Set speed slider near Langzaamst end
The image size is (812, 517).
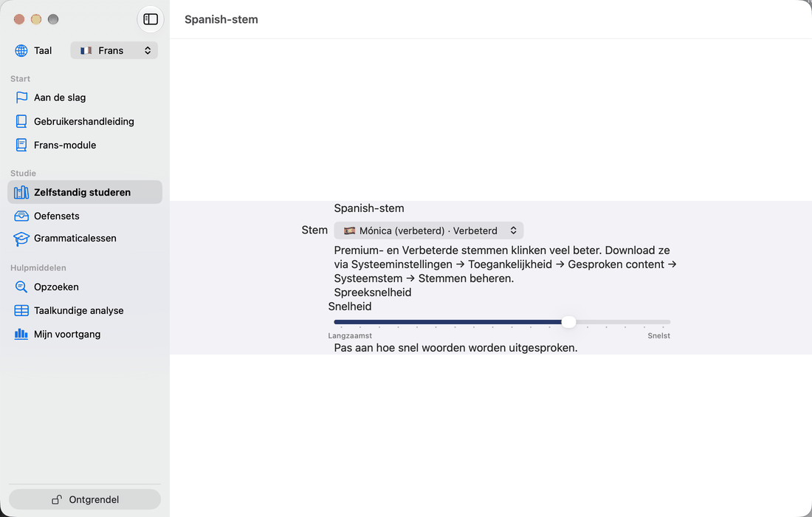click(342, 322)
